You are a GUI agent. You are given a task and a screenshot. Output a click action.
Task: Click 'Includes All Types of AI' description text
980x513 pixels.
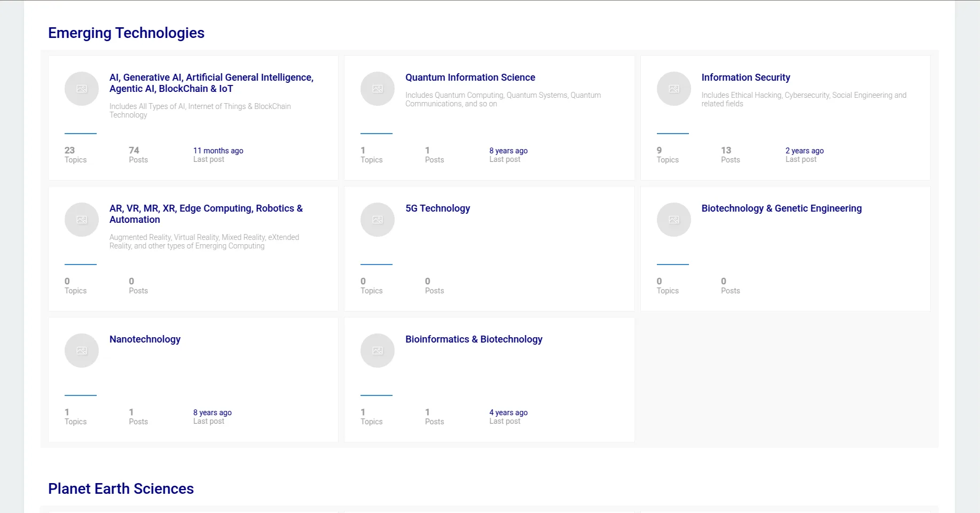[200, 111]
